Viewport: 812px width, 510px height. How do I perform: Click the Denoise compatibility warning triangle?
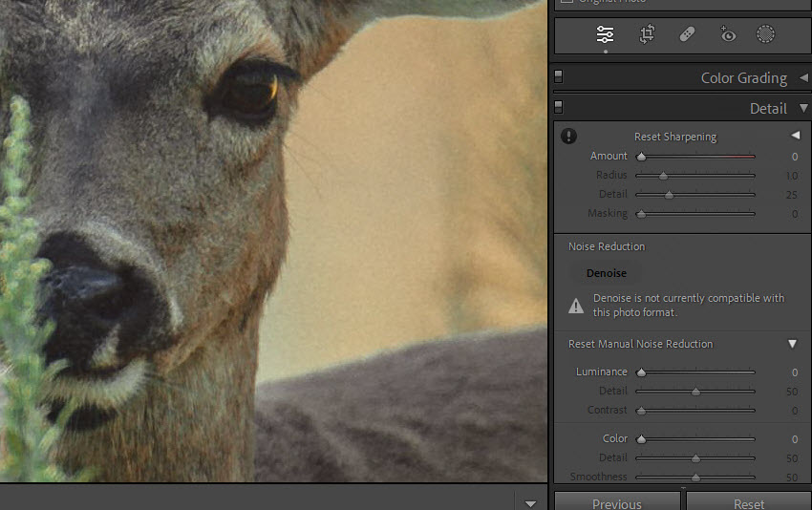pos(576,306)
